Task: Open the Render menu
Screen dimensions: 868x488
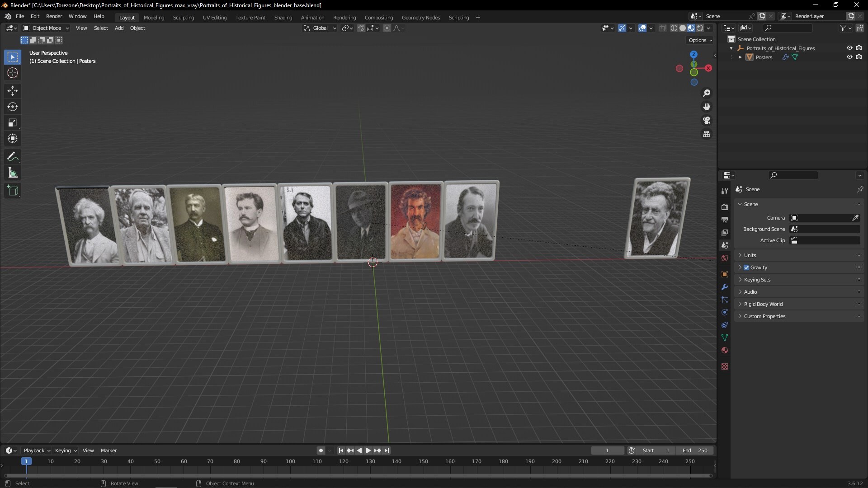Action: (54, 16)
